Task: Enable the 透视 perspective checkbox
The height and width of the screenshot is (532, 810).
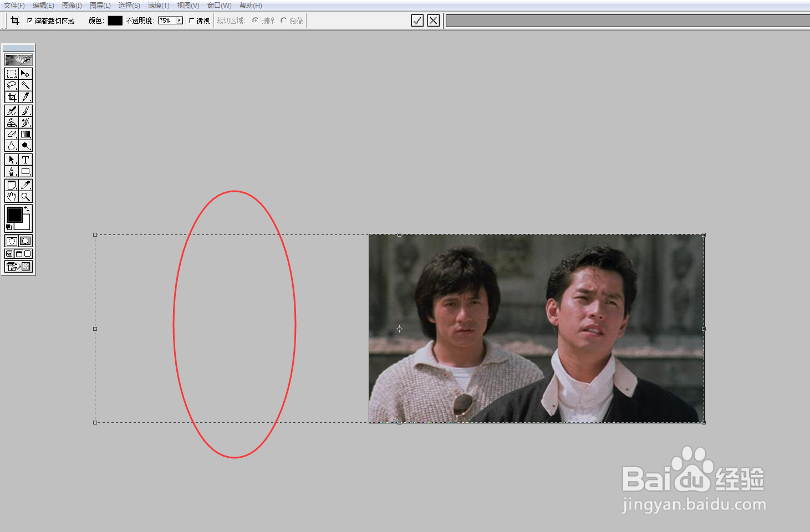Action: 192,21
